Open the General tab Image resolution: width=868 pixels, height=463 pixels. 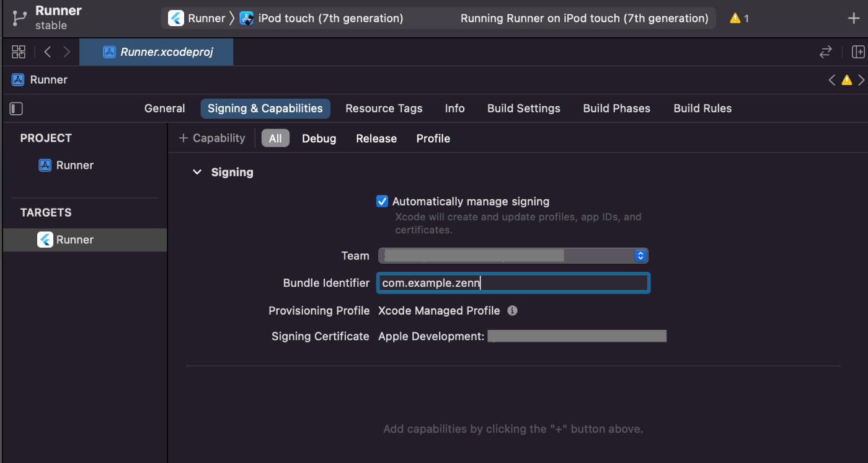coord(164,109)
